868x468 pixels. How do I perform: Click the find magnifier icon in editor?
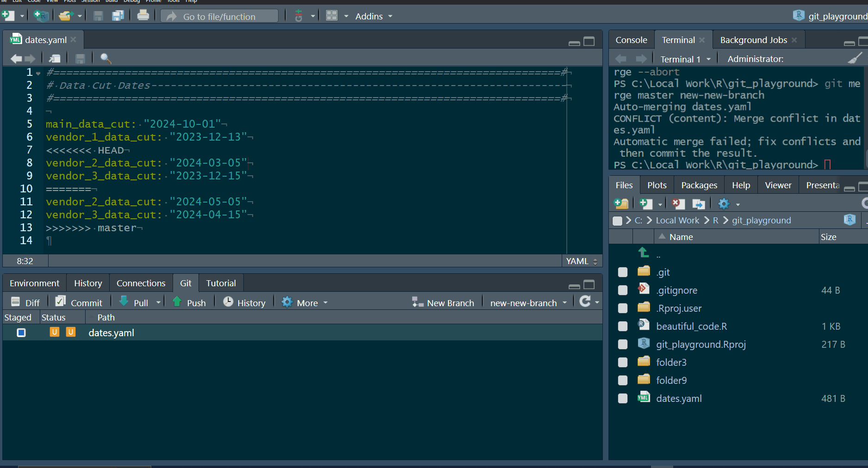tap(105, 58)
